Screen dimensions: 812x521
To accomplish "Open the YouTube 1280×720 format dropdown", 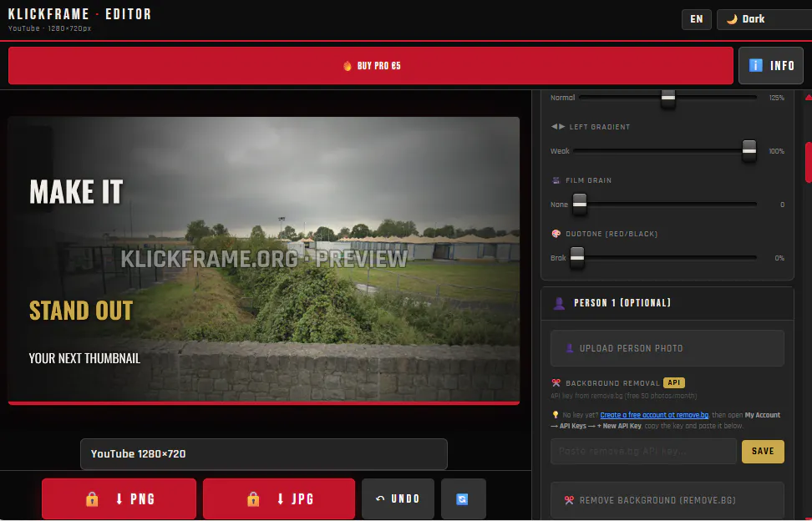I will coord(264,454).
